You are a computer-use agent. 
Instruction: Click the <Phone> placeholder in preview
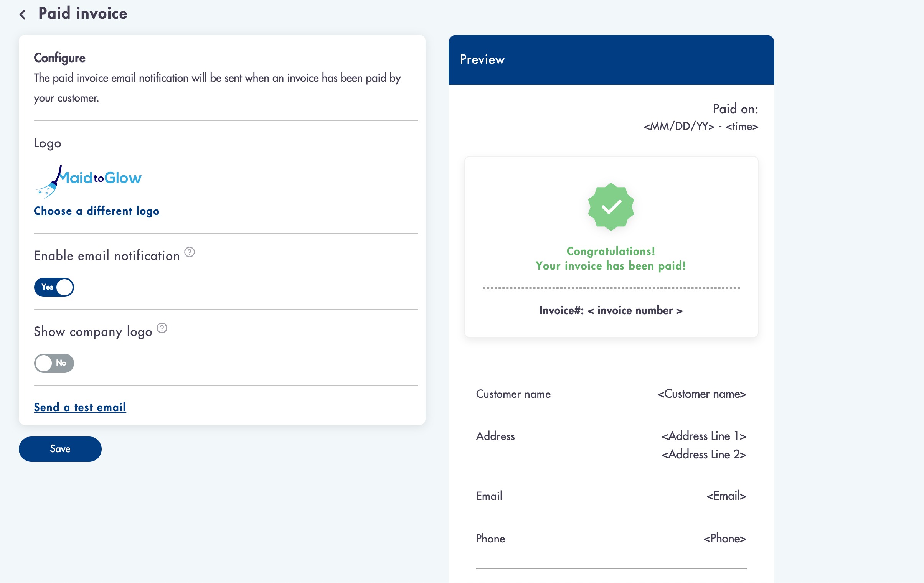click(725, 539)
